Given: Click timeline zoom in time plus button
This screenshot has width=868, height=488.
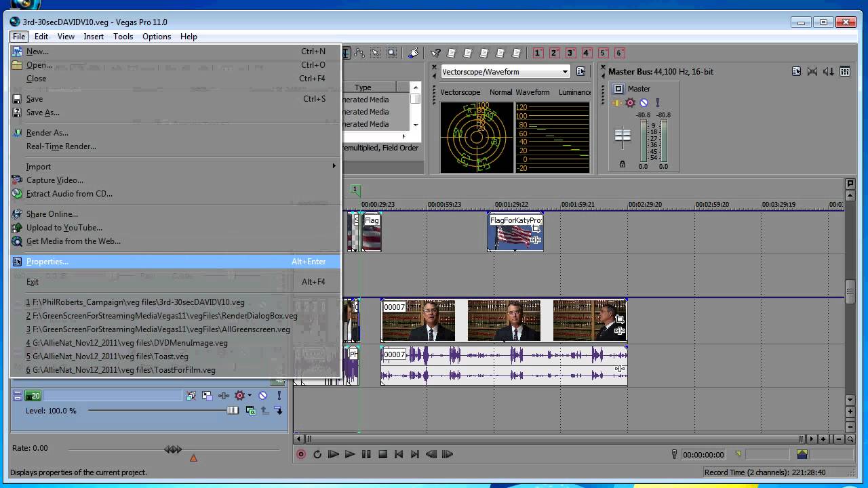Looking at the screenshot, I should click(823, 439).
